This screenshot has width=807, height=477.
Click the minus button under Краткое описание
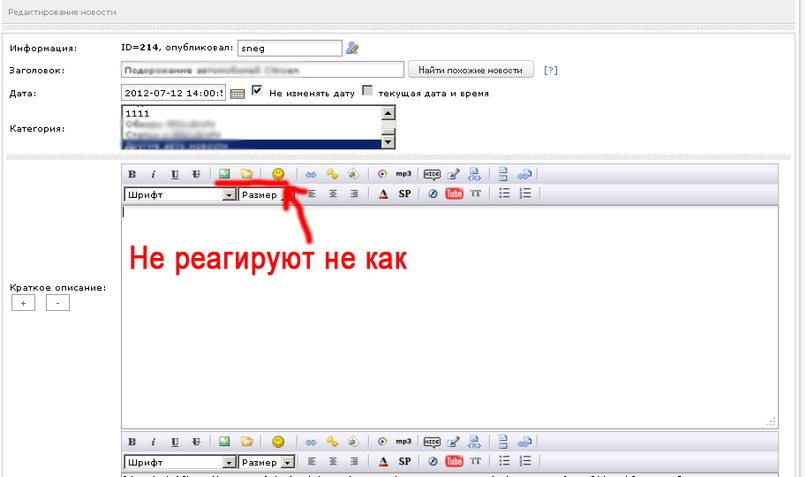pos(58,303)
